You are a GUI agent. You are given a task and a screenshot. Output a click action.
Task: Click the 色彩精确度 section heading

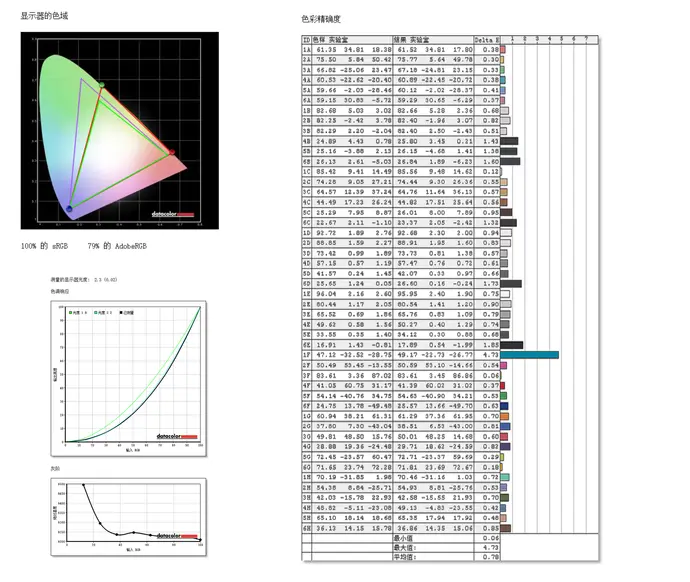tap(319, 19)
